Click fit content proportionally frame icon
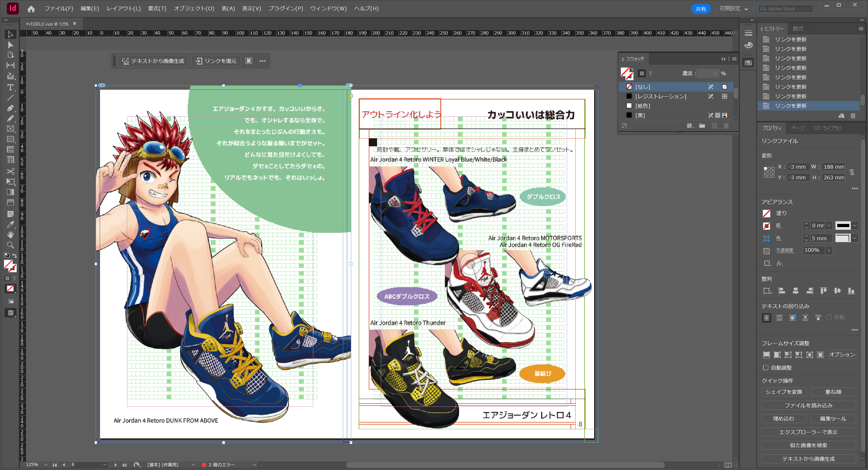868x470 pixels. pos(777,354)
